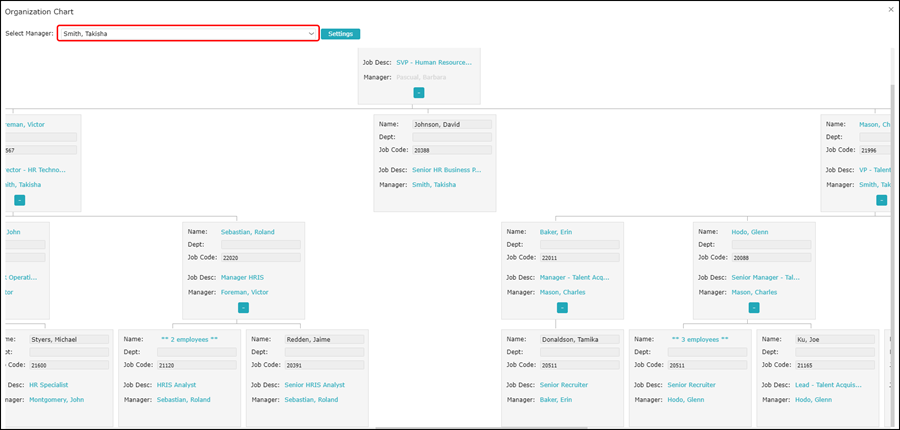Collapse Hodo, Glenn's direct reports
The width and height of the screenshot is (900, 430).
click(x=754, y=308)
